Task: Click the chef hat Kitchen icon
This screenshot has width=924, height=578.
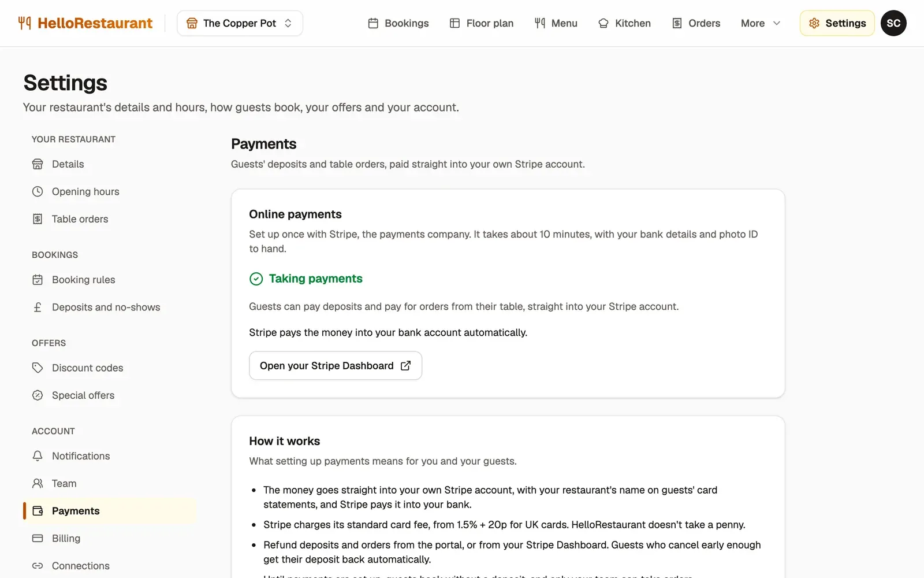Action: (x=603, y=23)
